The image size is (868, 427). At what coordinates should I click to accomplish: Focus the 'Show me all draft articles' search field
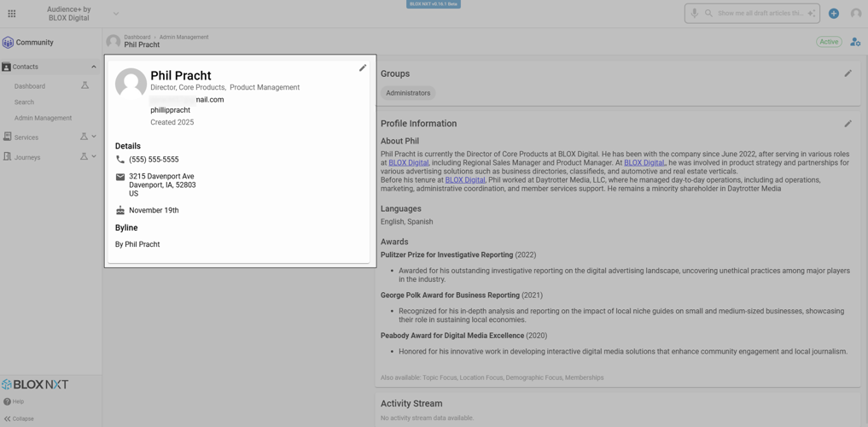760,14
